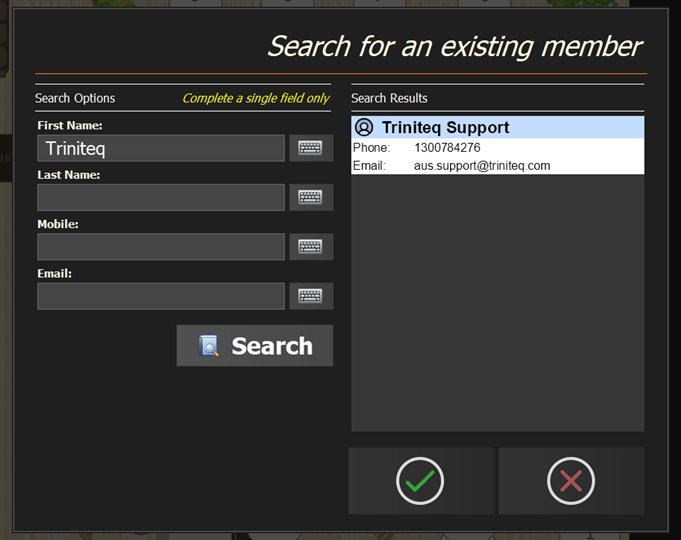Focus the First Name input containing Triniteq

coord(161,148)
